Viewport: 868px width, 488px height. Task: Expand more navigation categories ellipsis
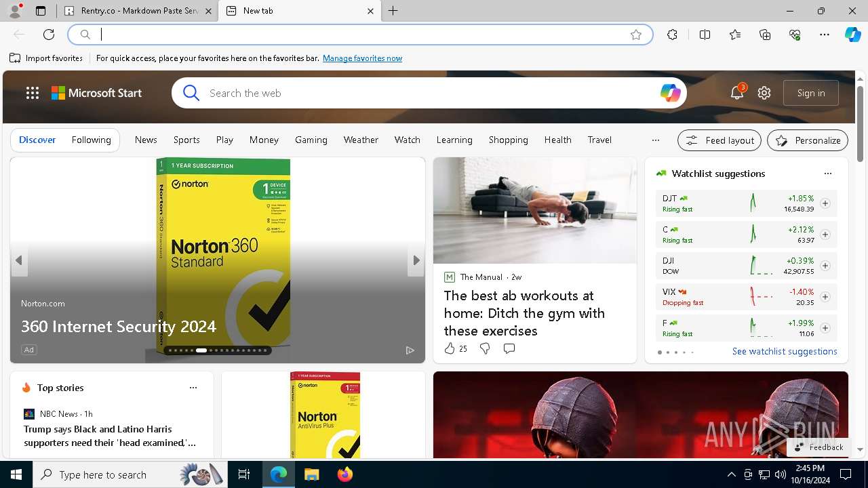click(x=655, y=140)
